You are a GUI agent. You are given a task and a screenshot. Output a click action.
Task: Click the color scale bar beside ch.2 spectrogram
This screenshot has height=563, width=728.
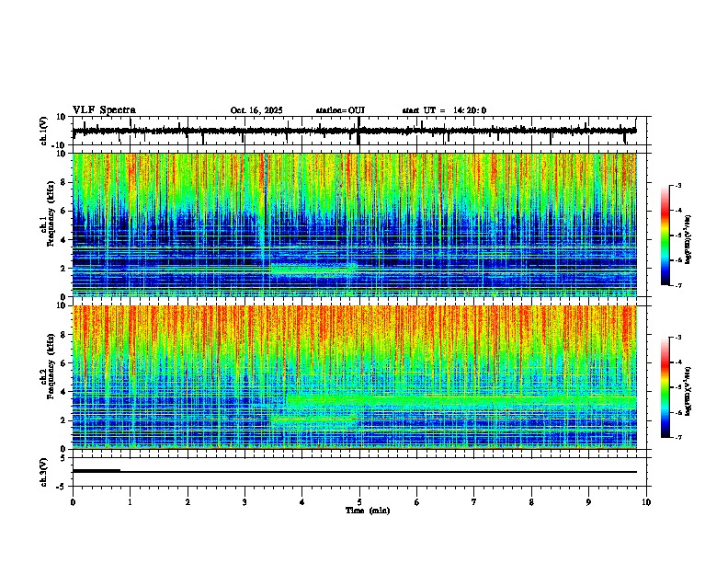pyautogui.click(x=665, y=387)
